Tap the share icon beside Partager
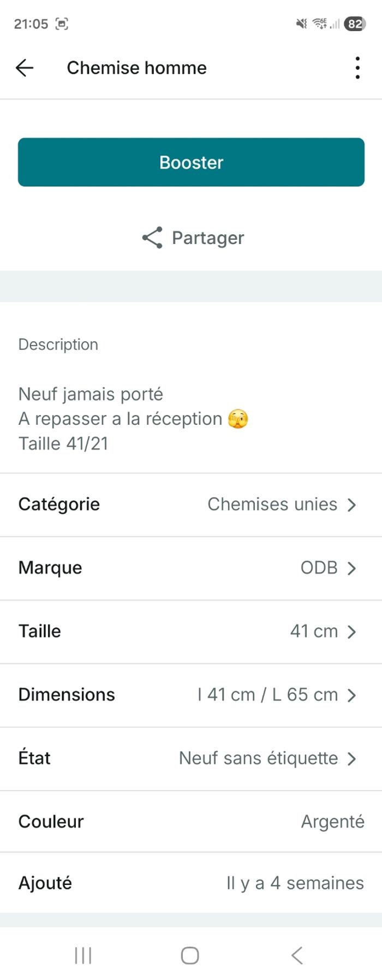 (x=152, y=237)
